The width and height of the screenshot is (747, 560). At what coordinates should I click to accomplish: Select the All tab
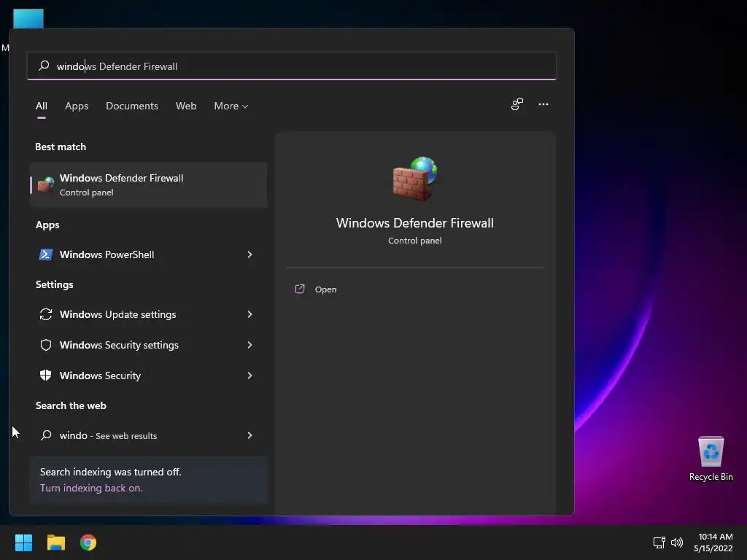pos(42,106)
